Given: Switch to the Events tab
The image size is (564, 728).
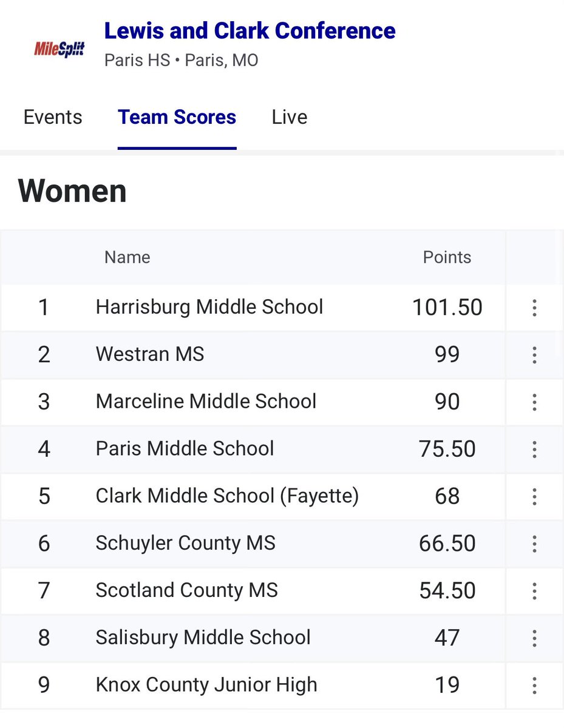Looking at the screenshot, I should [53, 117].
